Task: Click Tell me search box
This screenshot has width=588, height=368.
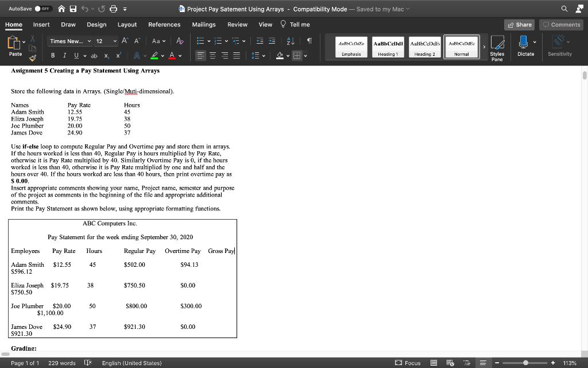Action: tap(296, 24)
